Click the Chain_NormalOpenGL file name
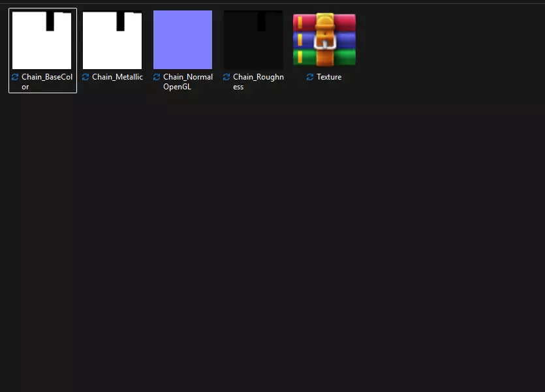Screen dimensions: 545x392 (188, 82)
